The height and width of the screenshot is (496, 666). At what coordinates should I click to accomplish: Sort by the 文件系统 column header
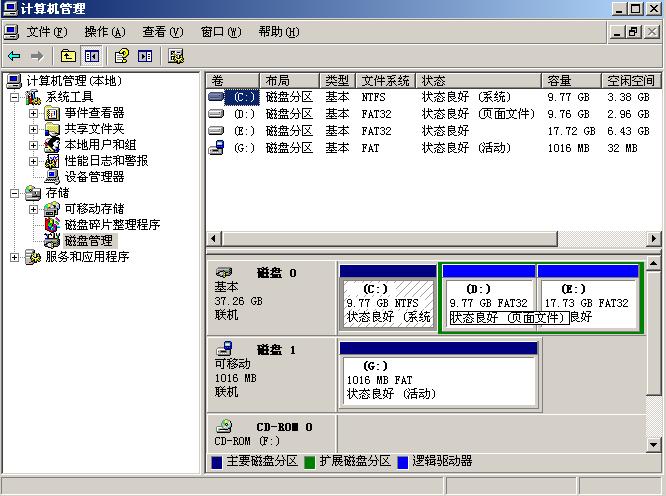coord(386,80)
